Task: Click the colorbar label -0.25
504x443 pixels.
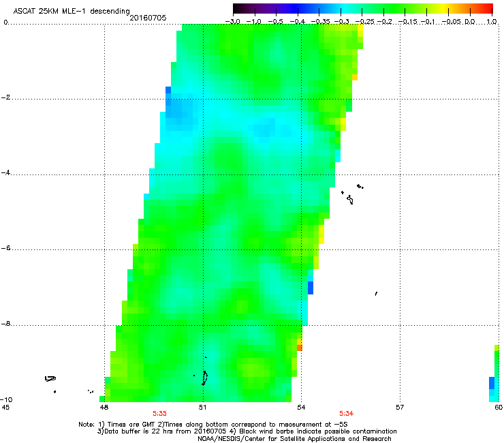Action: (364, 22)
